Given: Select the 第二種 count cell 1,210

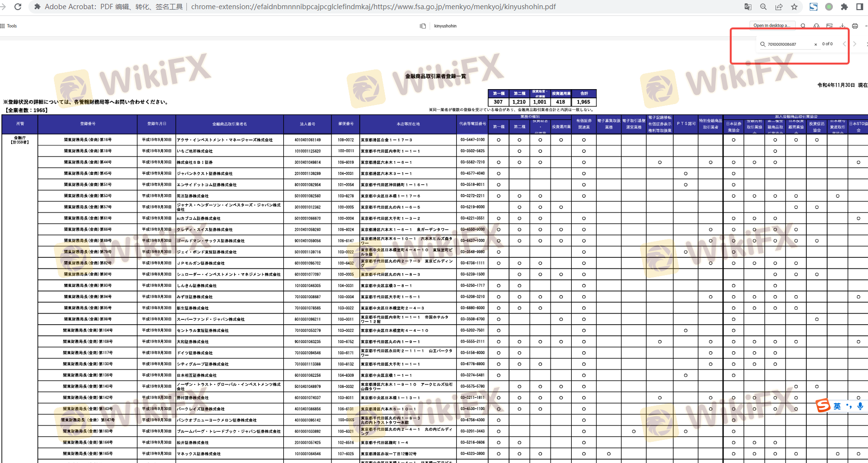Looking at the screenshot, I should tap(519, 102).
